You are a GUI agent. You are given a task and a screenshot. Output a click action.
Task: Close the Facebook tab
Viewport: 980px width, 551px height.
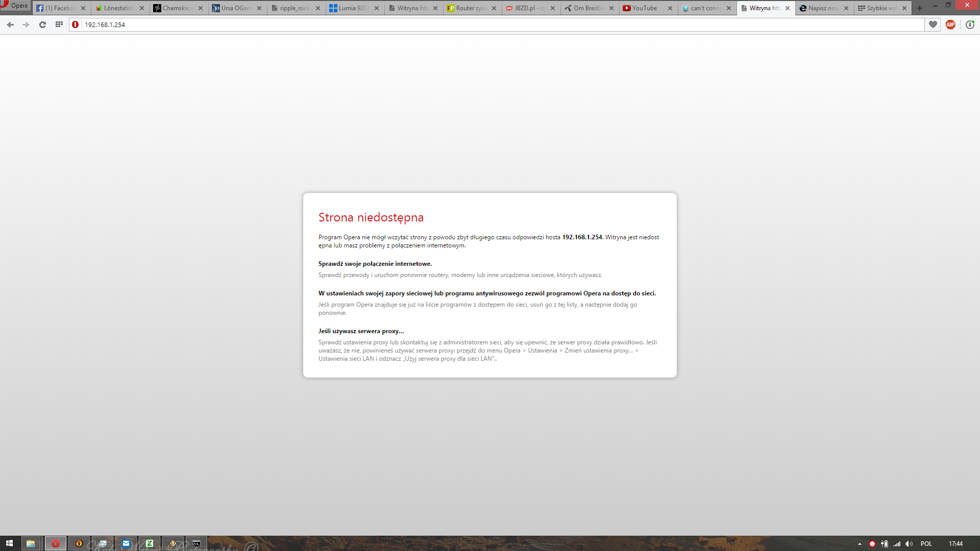pyautogui.click(x=83, y=8)
